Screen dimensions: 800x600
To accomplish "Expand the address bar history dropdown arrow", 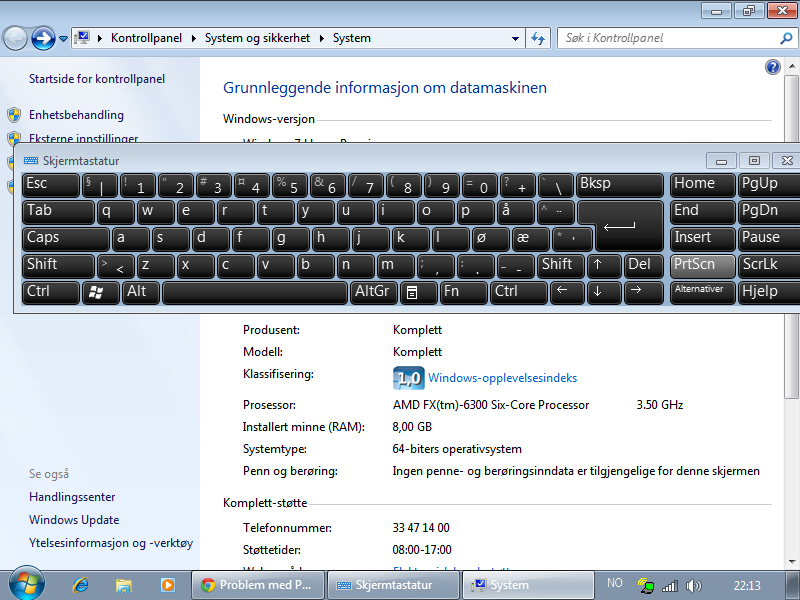I will pyautogui.click(x=515, y=39).
